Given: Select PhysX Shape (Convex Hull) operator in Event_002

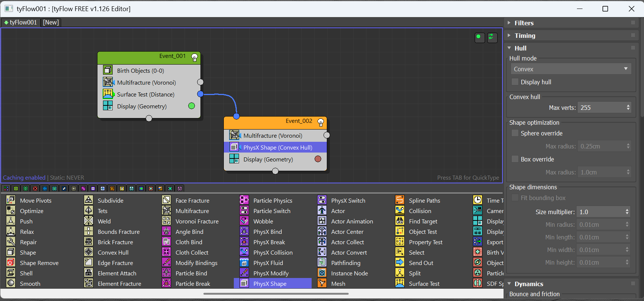Looking at the screenshot, I should pyautogui.click(x=275, y=147).
